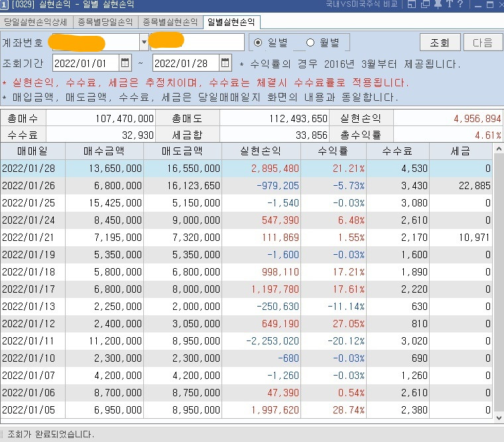Click end date field 2022/01/28
Screen dimensions: 504x442
186,63
